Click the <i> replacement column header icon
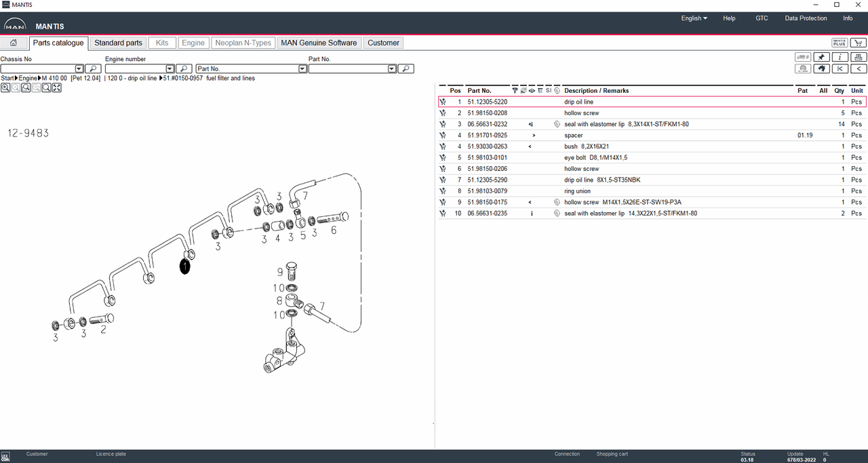 pos(532,90)
